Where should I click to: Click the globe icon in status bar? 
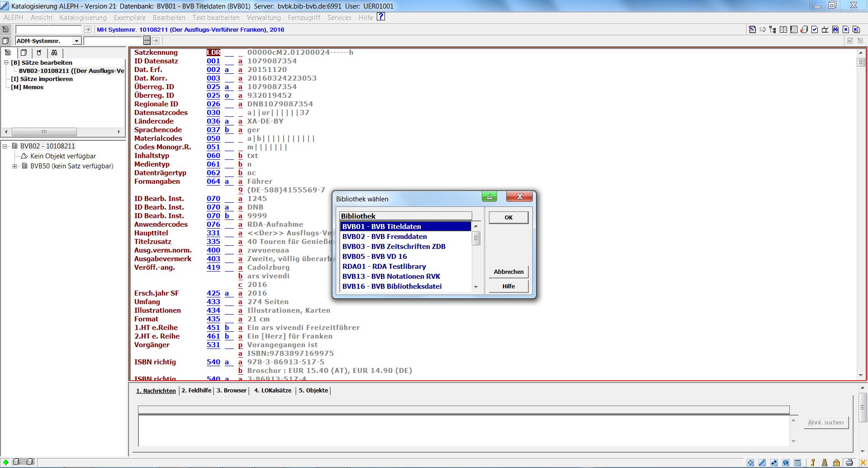786,462
